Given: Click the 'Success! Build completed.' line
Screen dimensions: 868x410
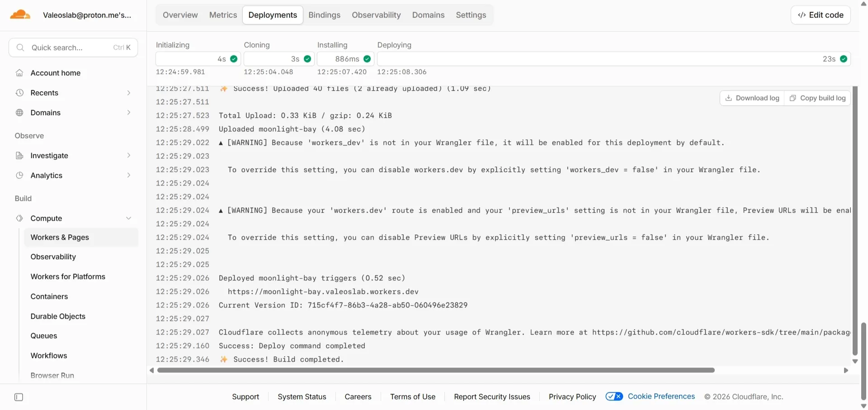Looking at the screenshot, I should pos(282,359).
